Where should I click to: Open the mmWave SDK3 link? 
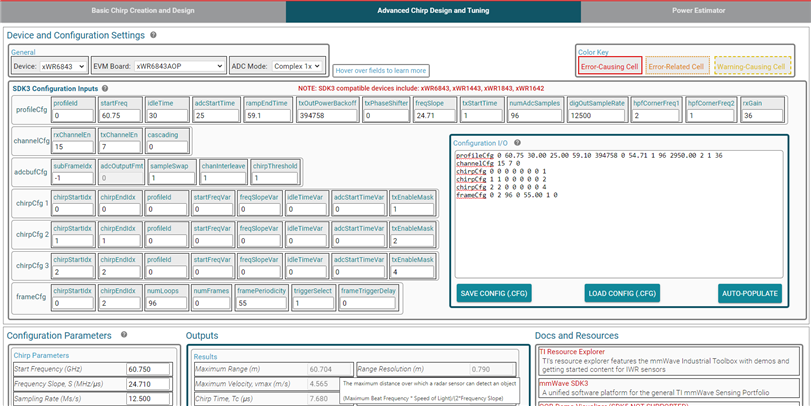(562, 384)
